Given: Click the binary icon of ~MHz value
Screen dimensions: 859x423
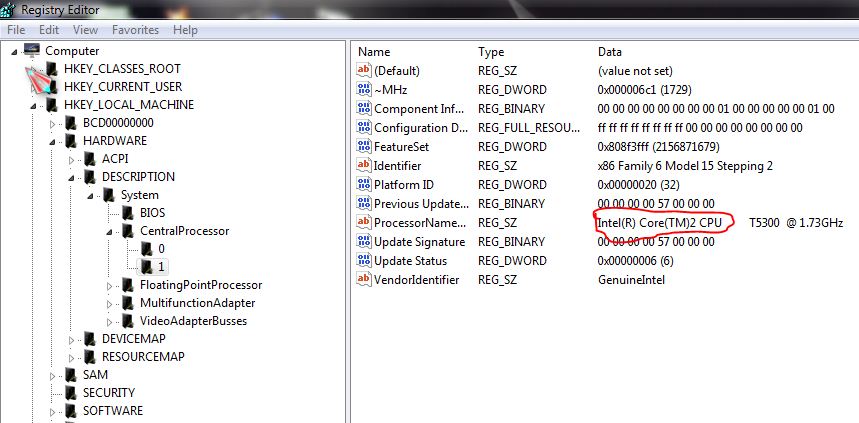Looking at the screenshot, I should (364, 89).
